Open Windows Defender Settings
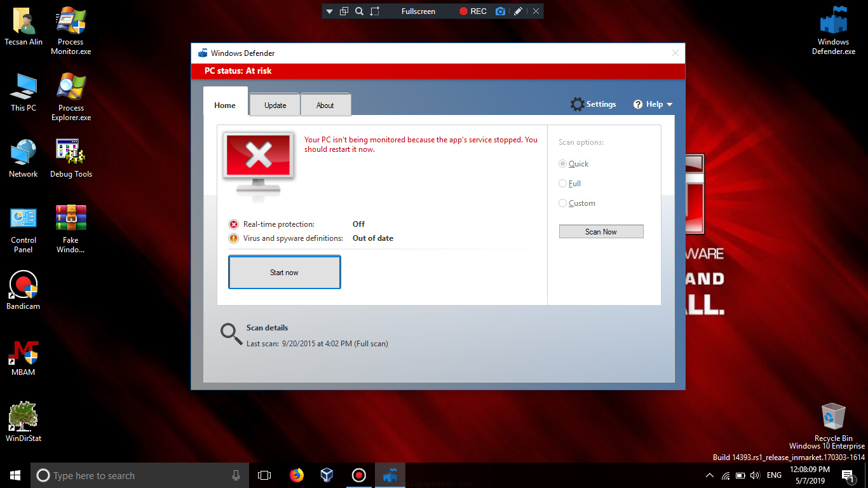The height and width of the screenshot is (488, 868). [x=593, y=104]
